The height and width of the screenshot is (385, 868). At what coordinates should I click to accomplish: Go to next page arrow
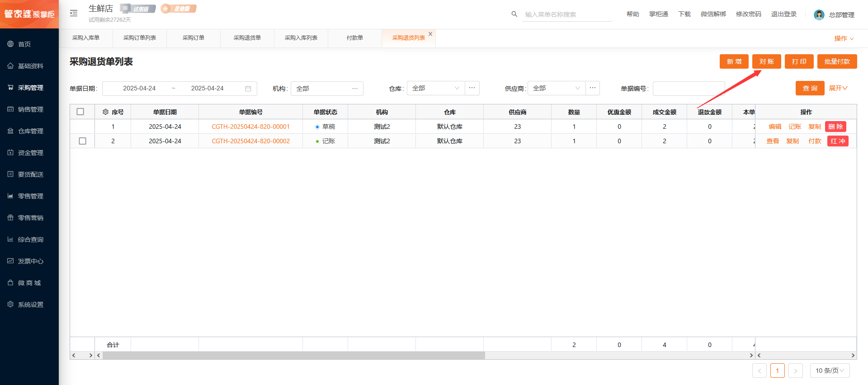[796, 371]
